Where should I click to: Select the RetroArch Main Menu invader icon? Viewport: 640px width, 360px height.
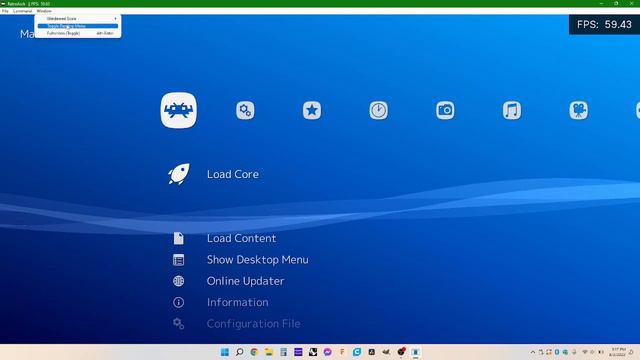[179, 110]
